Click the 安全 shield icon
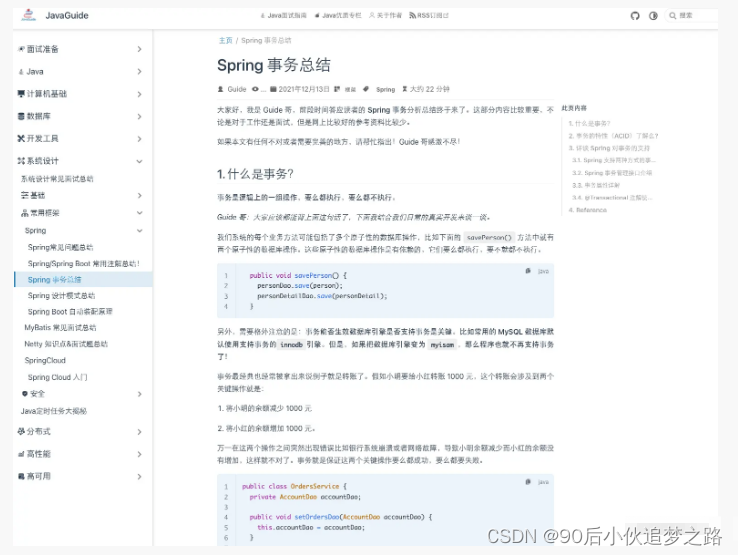The height and width of the screenshot is (555, 738). [24, 394]
